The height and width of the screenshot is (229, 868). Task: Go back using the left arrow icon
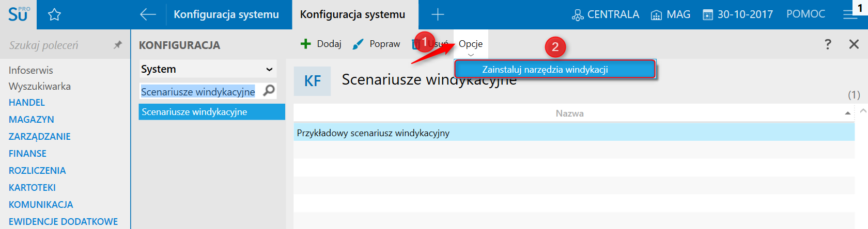click(148, 14)
